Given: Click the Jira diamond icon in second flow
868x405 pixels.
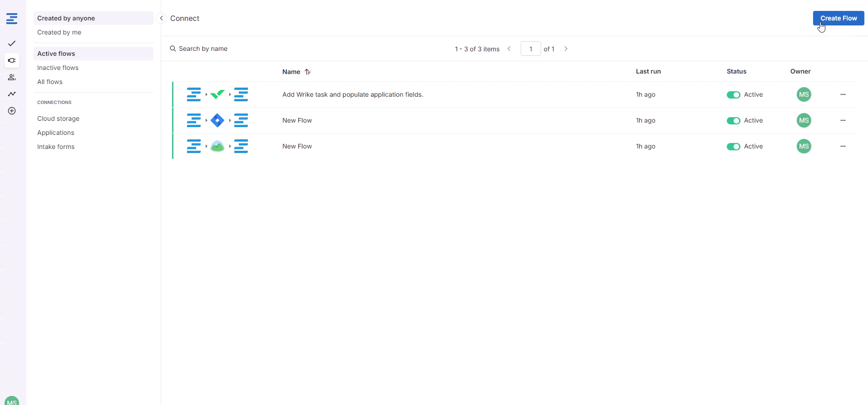Looking at the screenshot, I should [217, 120].
